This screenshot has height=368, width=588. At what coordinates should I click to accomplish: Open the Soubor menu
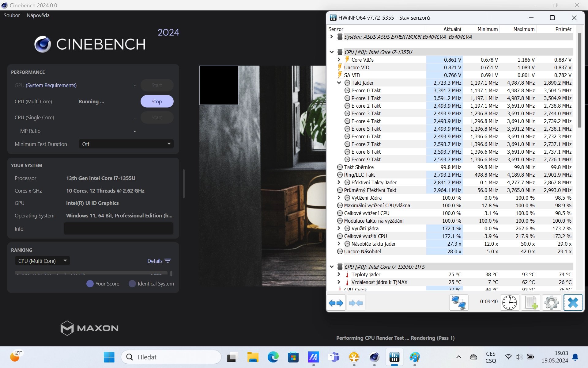tap(12, 15)
